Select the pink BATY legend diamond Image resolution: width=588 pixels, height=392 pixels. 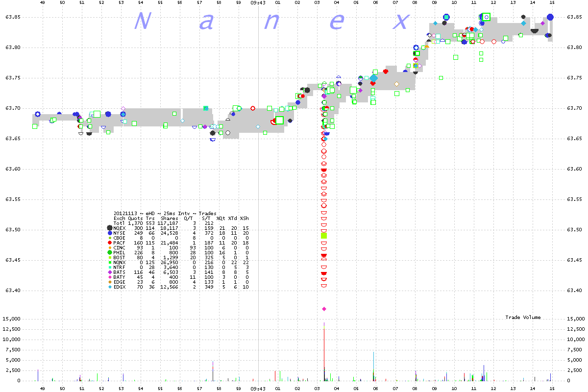tap(109, 277)
